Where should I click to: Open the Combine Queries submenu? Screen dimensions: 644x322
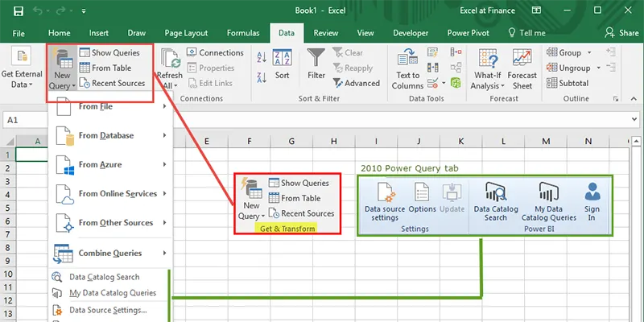[110, 253]
